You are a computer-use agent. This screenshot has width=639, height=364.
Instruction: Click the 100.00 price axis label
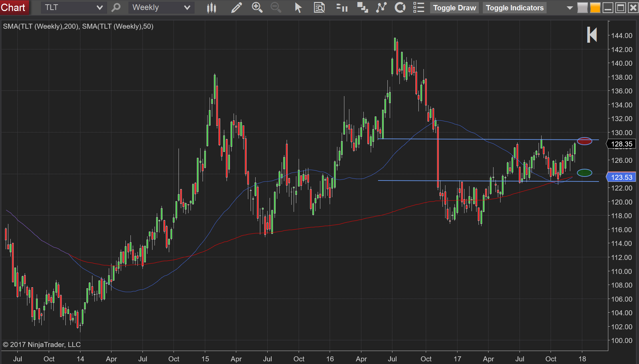click(622, 341)
